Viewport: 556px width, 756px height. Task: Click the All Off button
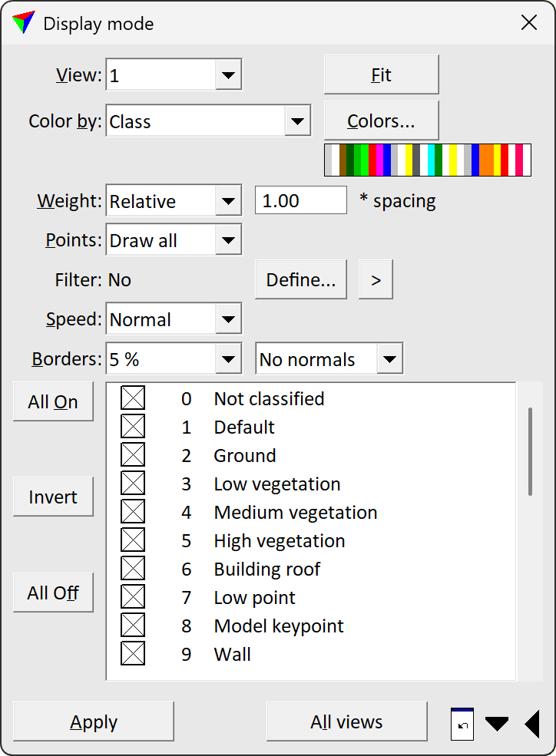[53, 593]
